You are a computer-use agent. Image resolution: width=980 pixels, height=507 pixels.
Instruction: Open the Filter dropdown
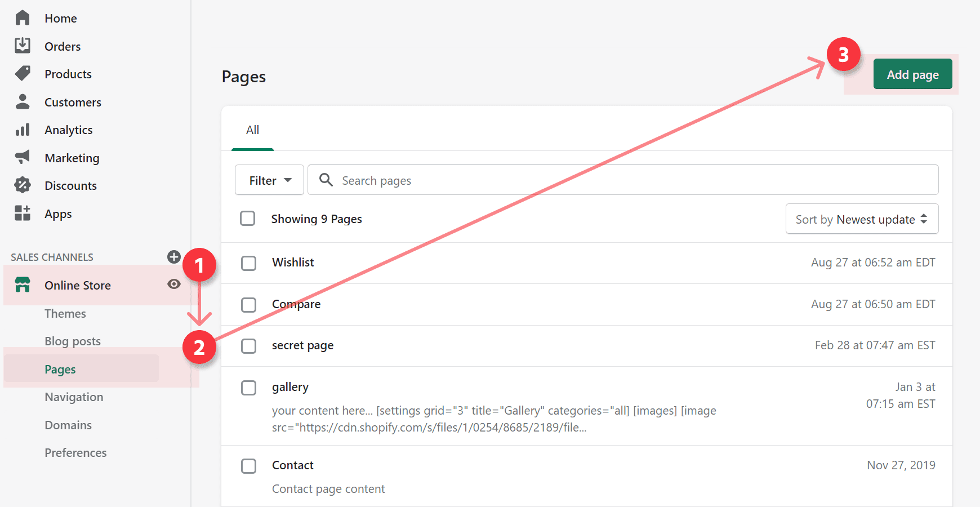(269, 180)
